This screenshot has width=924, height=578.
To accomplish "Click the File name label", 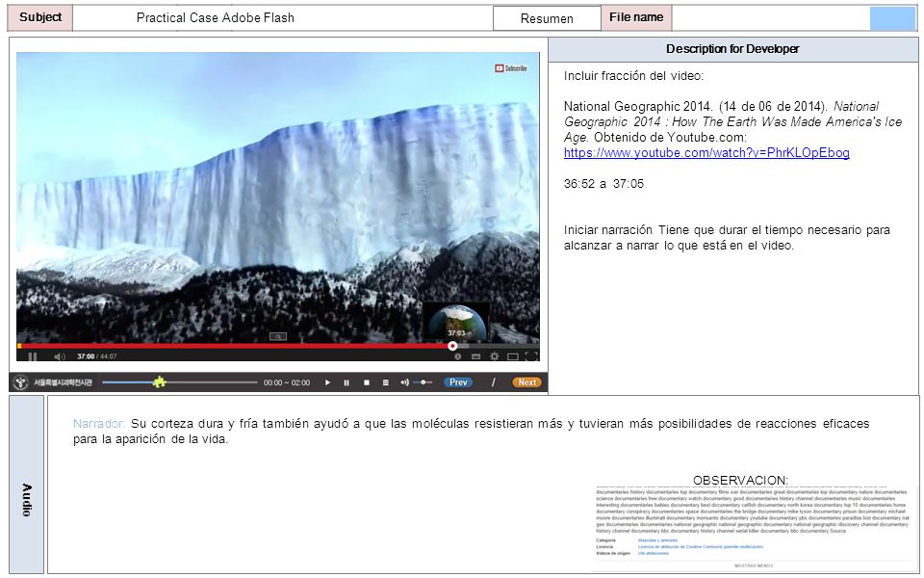I will (x=636, y=17).
